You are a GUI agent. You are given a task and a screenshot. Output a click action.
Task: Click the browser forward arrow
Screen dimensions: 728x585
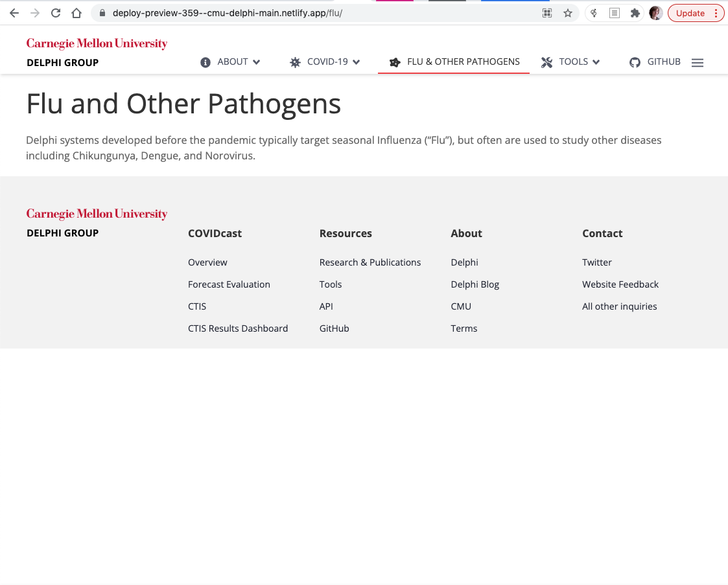pos(35,13)
